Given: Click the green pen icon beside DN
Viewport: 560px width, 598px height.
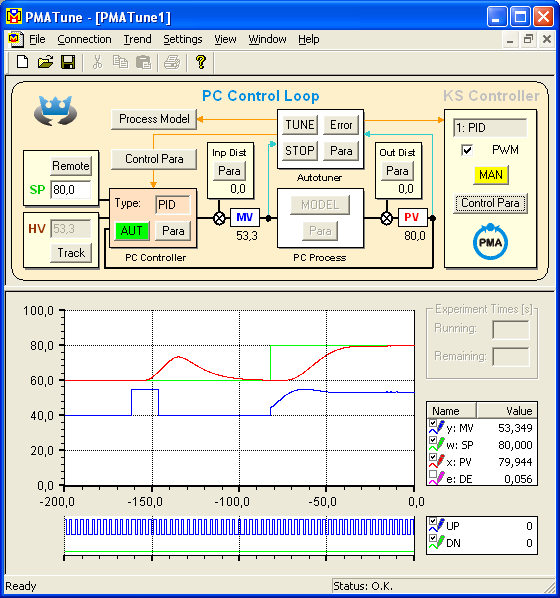Looking at the screenshot, I should [x=441, y=542].
